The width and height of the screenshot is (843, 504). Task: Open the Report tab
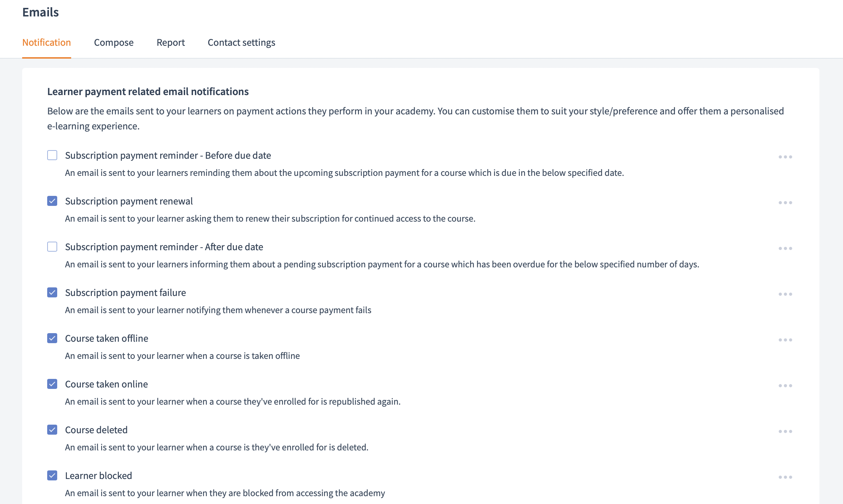click(171, 43)
